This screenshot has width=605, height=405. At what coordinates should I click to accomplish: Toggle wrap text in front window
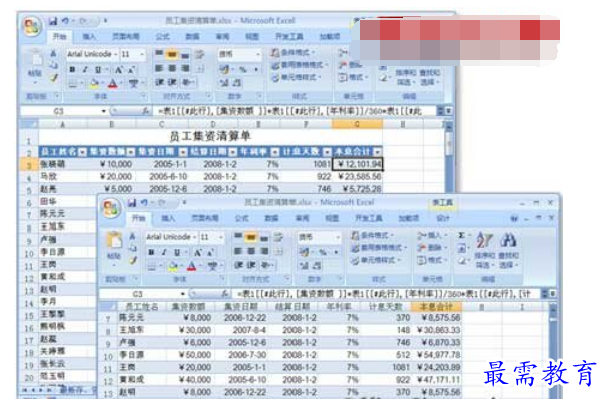pyautogui.click(x=278, y=237)
